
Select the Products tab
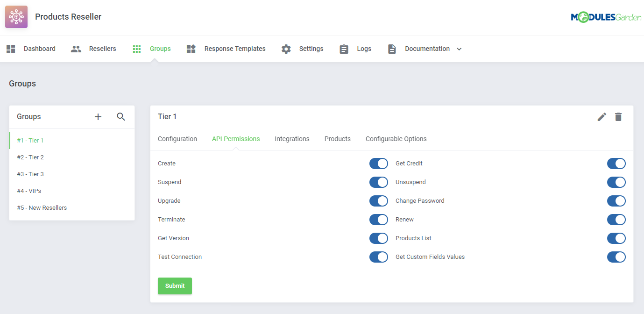[337, 139]
